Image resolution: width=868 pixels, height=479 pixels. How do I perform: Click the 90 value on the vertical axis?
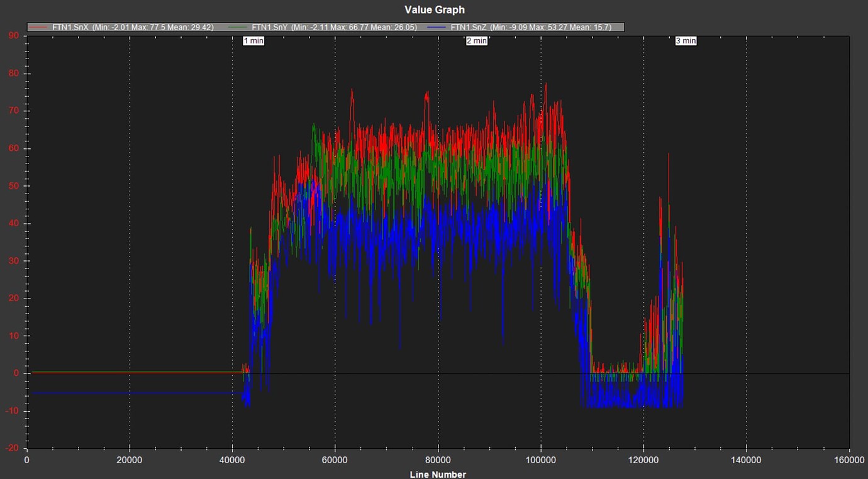pyautogui.click(x=13, y=35)
